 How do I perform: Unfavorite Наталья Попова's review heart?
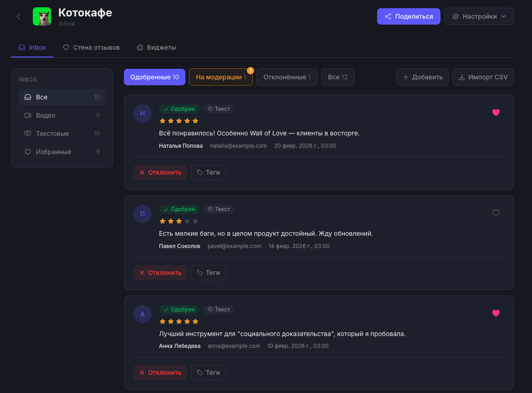pos(496,113)
